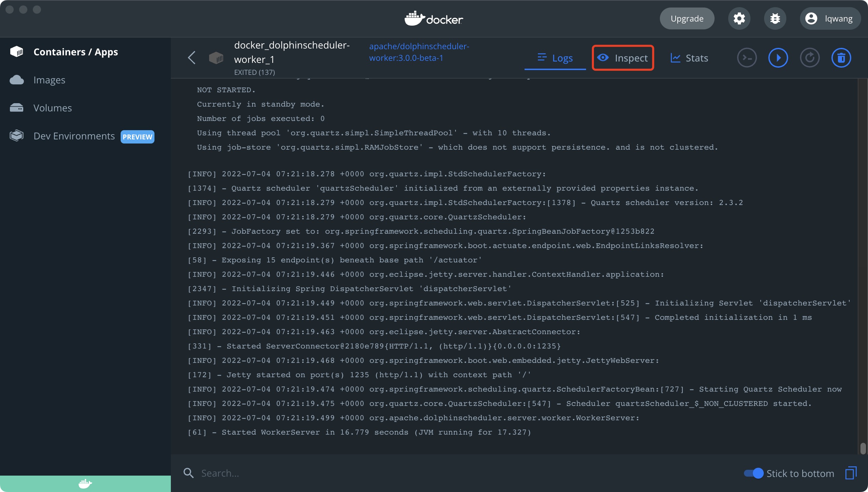Image resolution: width=868 pixels, height=492 pixels.
Task: Open CLI terminal for the container
Action: click(x=747, y=58)
